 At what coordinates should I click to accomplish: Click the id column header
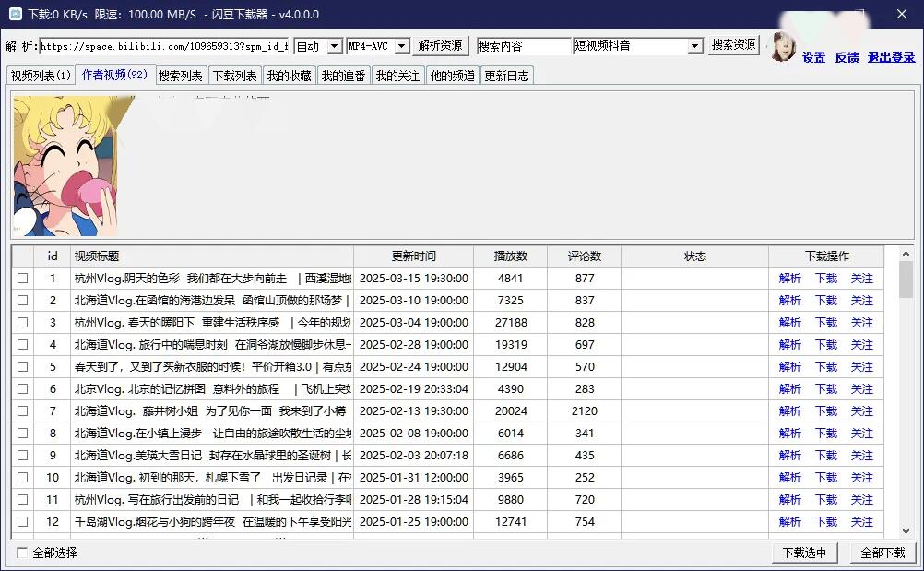click(x=53, y=256)
